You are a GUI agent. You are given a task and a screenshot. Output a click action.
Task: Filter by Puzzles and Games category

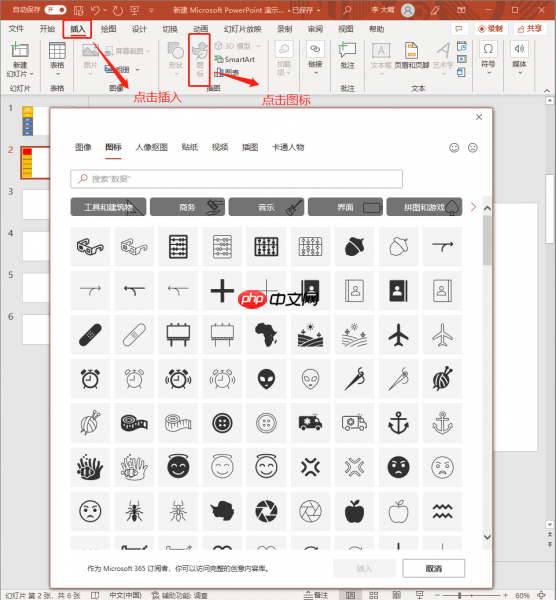click(x=424, y=207)
